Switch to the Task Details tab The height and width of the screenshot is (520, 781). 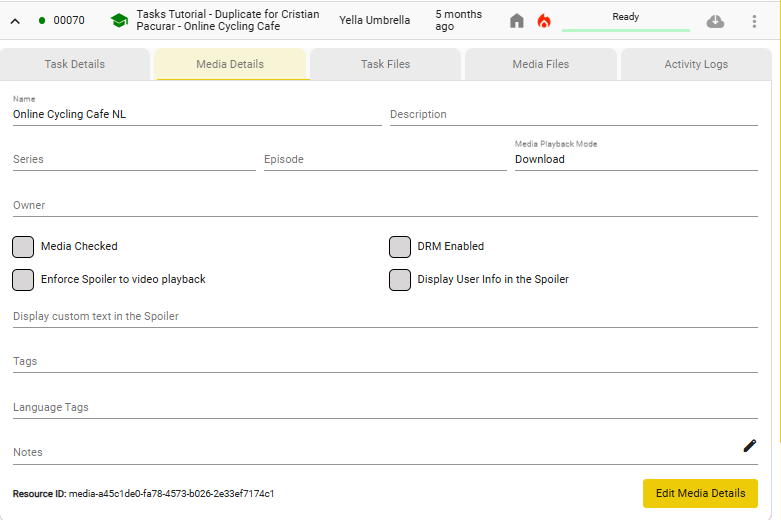[75, 64]
